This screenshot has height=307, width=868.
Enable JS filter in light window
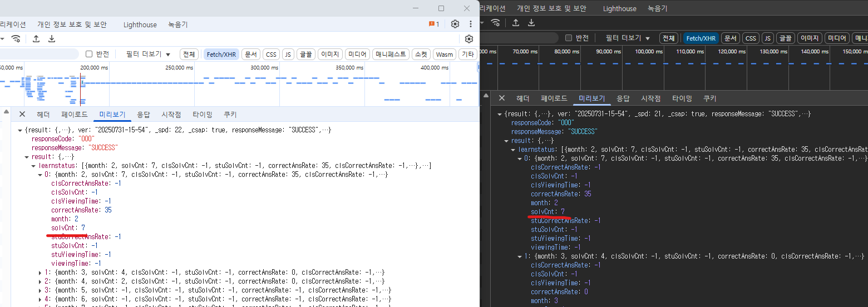pos(288,54)
